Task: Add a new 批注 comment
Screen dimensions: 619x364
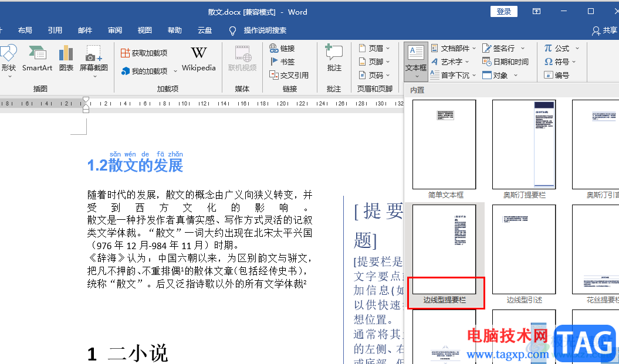Action: 334,59
